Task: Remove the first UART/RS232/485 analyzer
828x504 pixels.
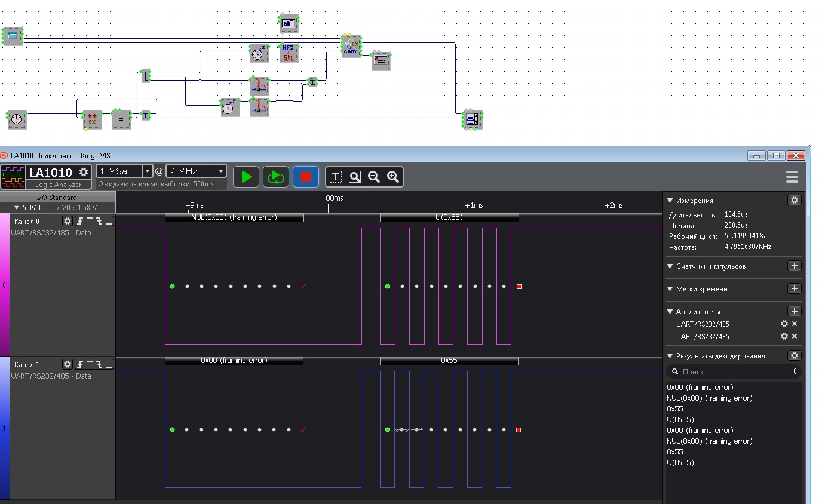Action: coord(795,324)
